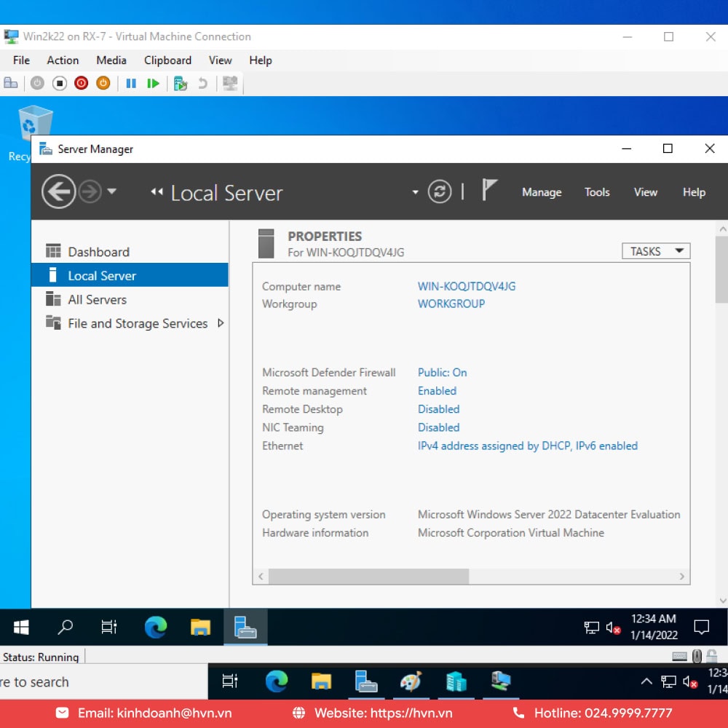Click guest muted volume icon
The width and height of the screenshot is (728, 728).
(x=613, y=628)
